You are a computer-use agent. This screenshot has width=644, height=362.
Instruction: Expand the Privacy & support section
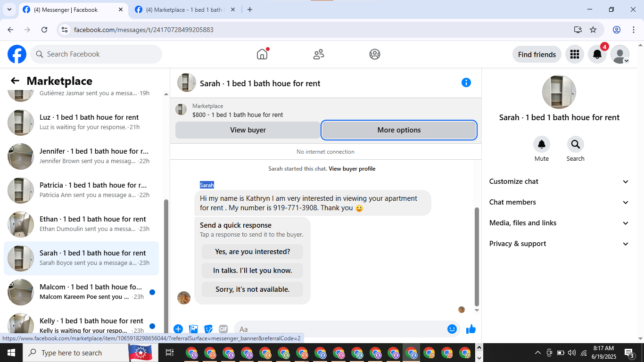pyautogui.click(x=559, y=244)
